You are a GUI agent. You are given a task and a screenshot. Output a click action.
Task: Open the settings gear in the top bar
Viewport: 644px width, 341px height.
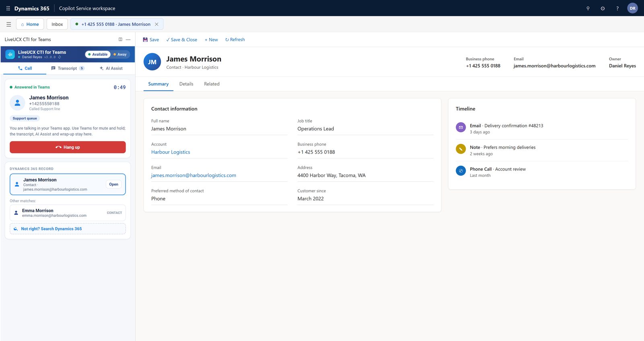[603, 8]
